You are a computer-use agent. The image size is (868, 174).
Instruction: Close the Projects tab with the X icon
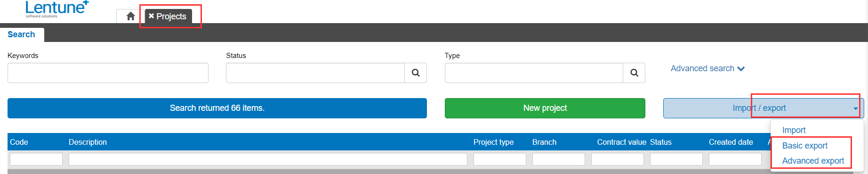151,16
